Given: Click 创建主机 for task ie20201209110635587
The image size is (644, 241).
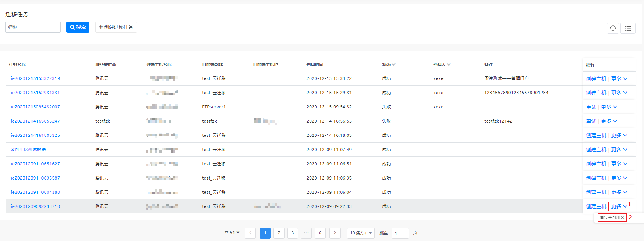Looking at the screenshot, I should tap(596, 178).
